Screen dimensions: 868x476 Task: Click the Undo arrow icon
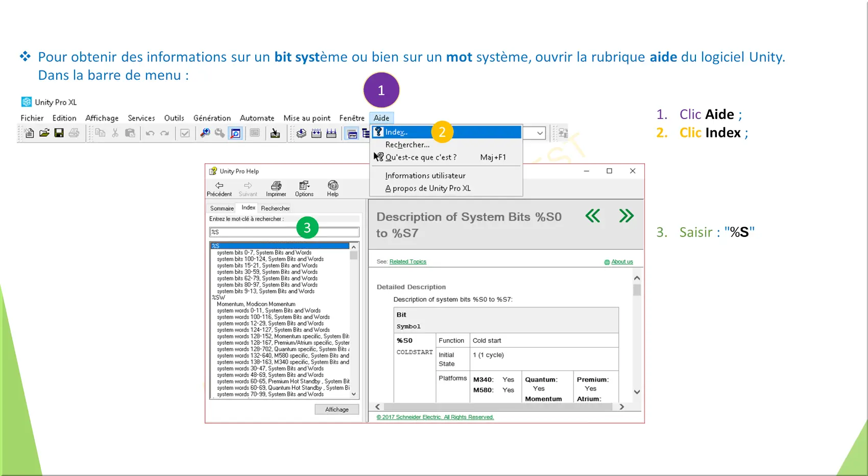150,133
